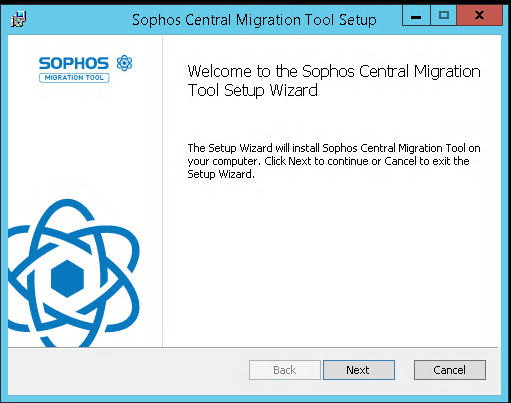The width and height of the screenshot is (511, 403).
Task: Click the large blue atom graphic
Action: point(73,273)
